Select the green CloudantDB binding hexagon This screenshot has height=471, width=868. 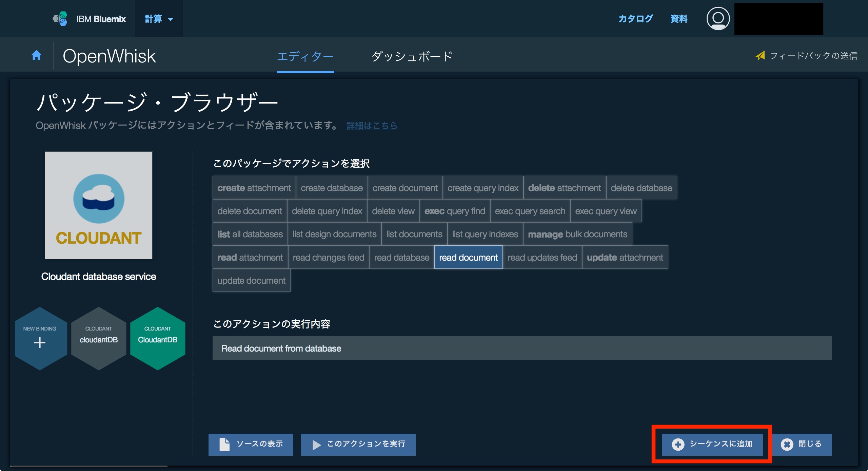(158, 338)
